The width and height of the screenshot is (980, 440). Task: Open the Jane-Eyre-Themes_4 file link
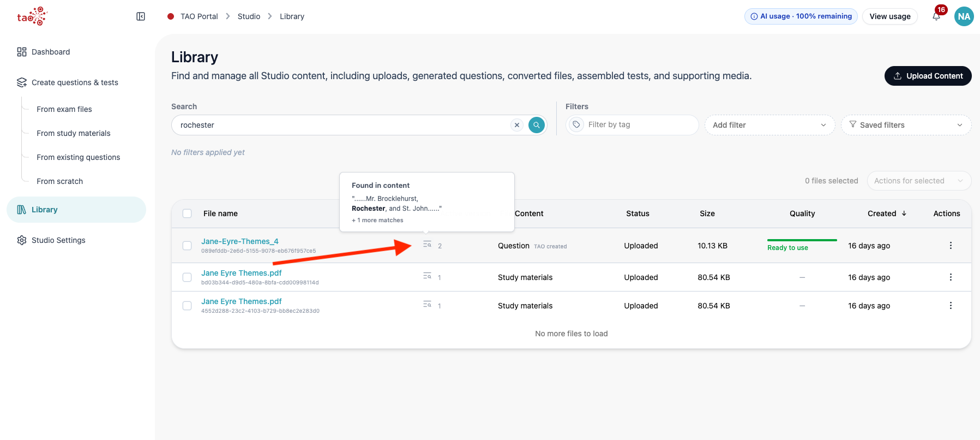coord(240,241)
